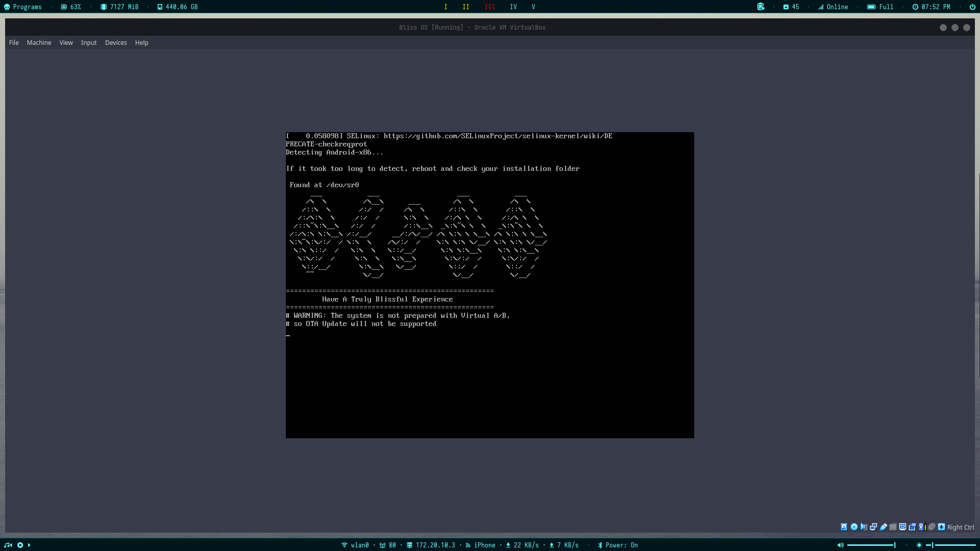Click the download speed 22 KB/s
Viewport: 980px width, 551px height.
[522, 545]
